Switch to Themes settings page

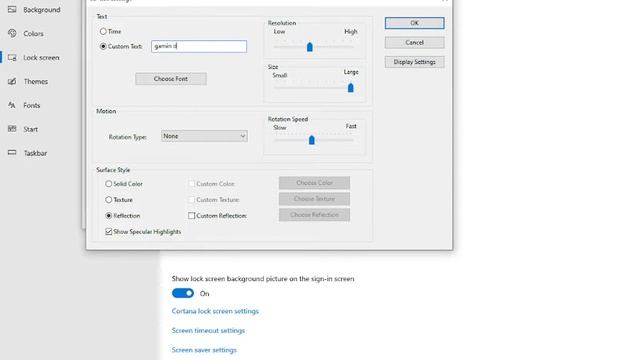click(36, 81)
